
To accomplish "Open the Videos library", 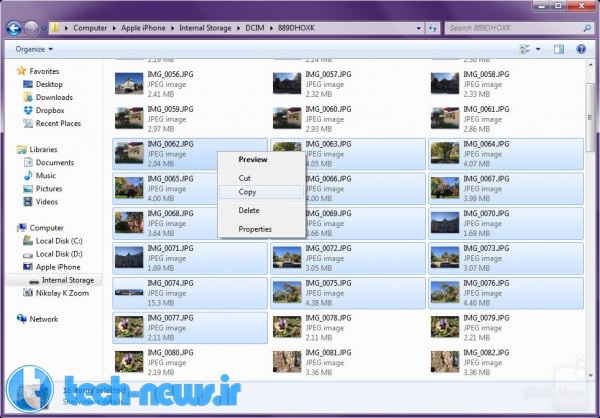I will [x=47, y=202].
